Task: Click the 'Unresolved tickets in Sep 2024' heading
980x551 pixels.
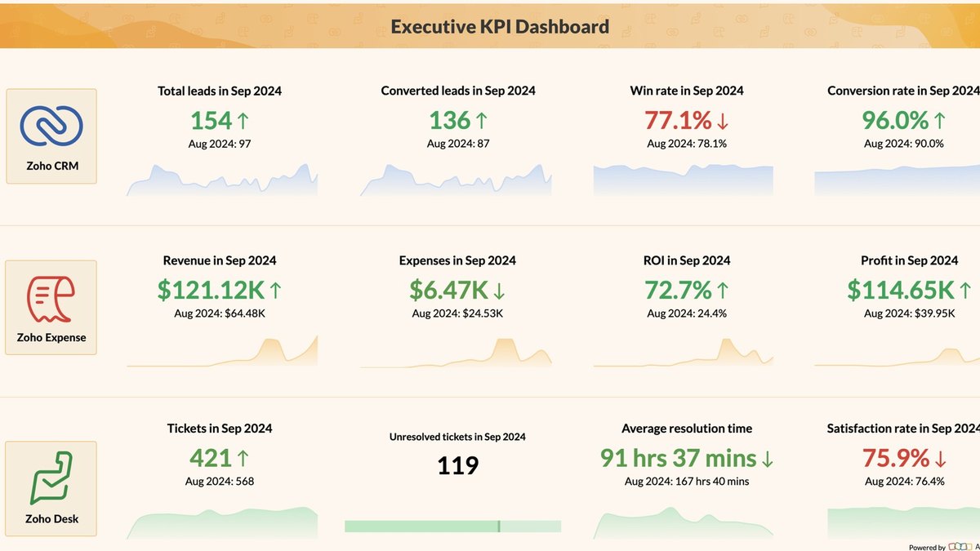Action: click(457, 437)
